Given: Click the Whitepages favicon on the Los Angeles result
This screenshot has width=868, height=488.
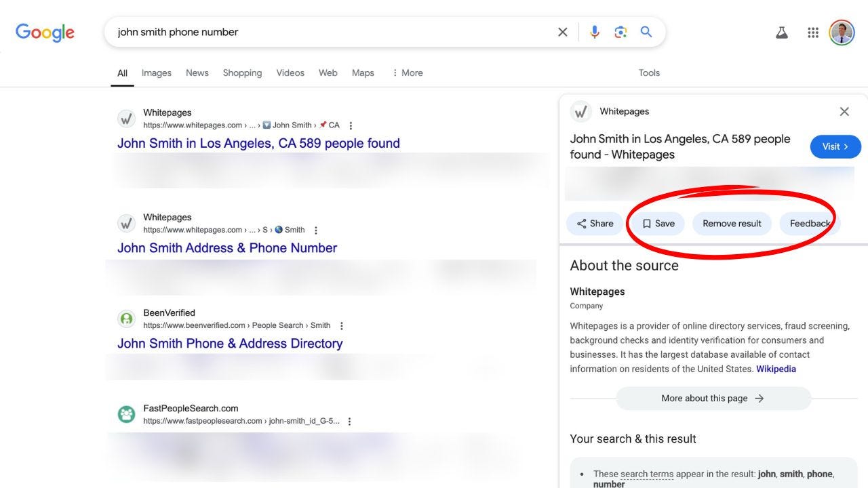Looking at the screenshot, I should 127,119.
